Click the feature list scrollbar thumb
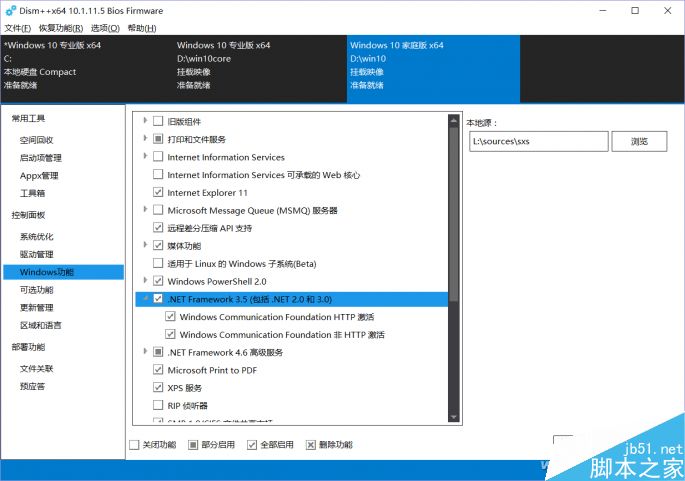The height and width of the screenshot is (481, 685). [453, 213]
